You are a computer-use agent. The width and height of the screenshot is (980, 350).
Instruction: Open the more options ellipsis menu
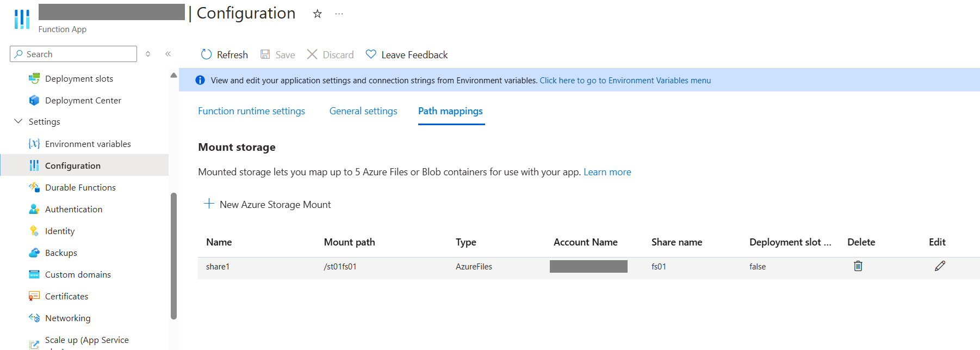coord(339,14)
